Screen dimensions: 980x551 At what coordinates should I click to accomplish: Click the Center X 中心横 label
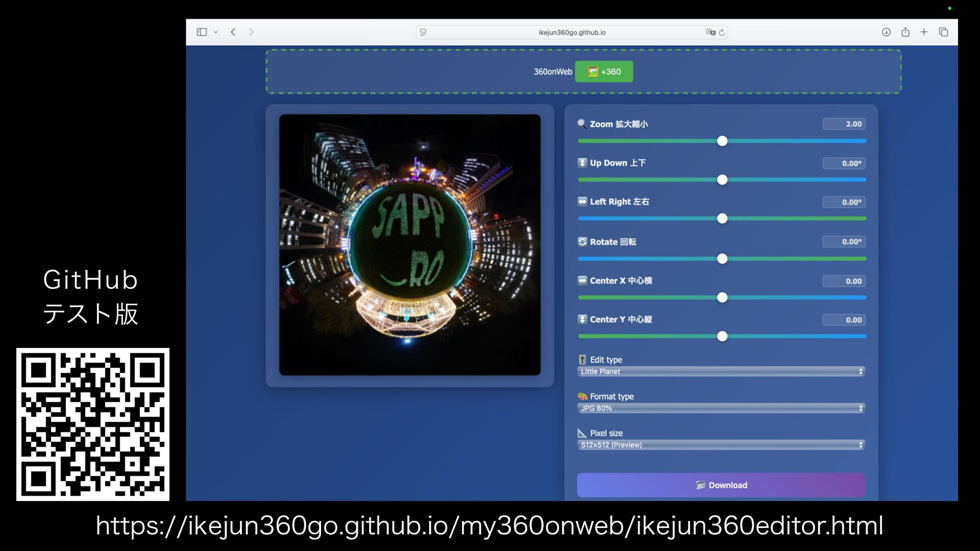(x=621, y=281)
